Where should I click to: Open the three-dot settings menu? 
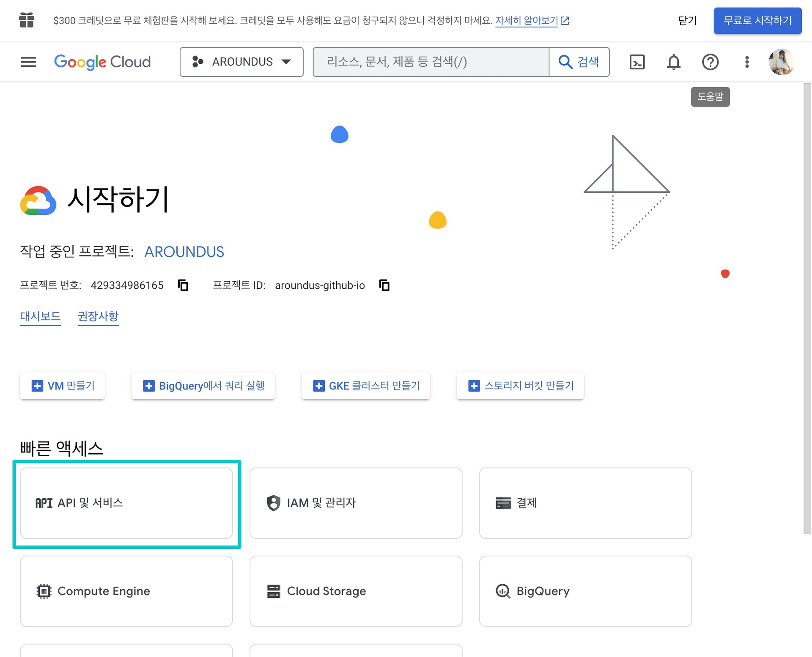(x=747, y=62)
